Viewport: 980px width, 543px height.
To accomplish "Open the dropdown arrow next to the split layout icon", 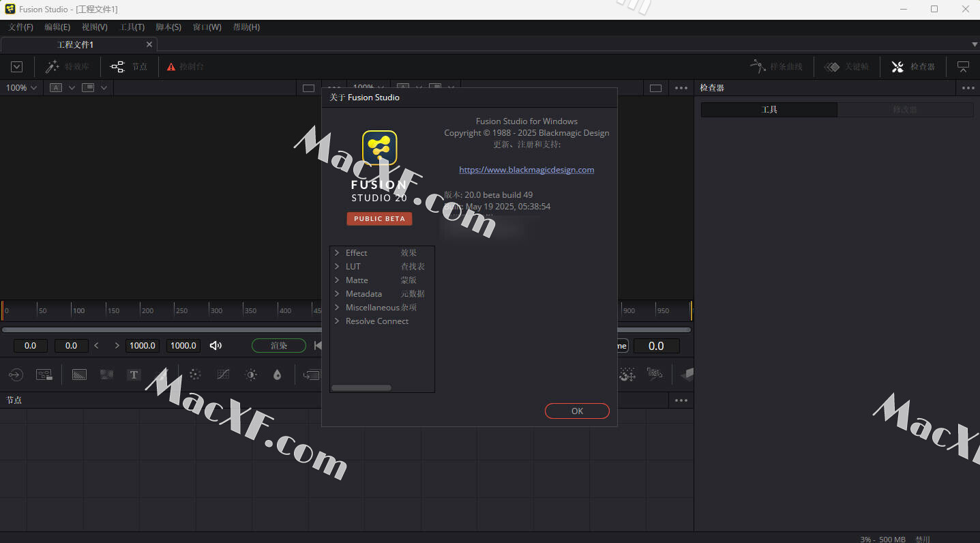I will tap(104, 88).
